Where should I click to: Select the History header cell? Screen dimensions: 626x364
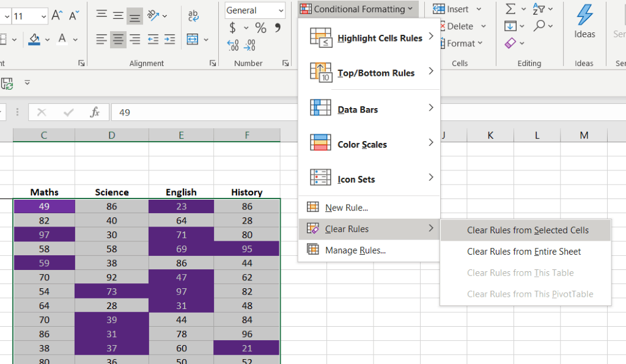coord(247,192)
